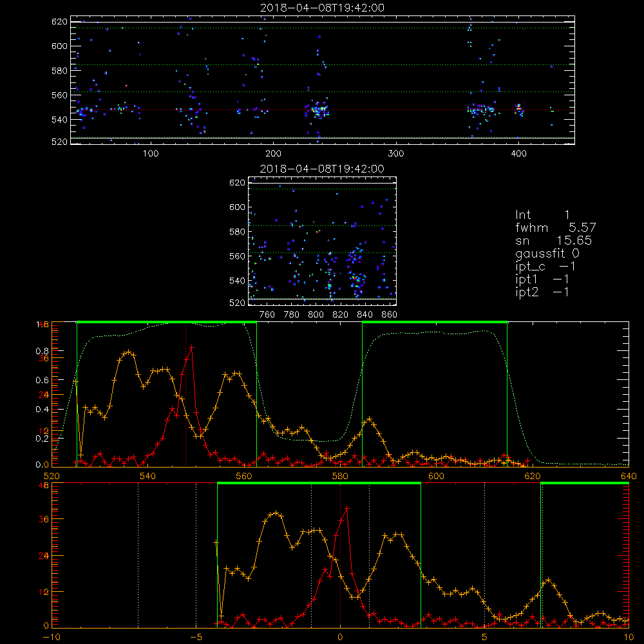This screenshot has height=644, width=644.
Task: Click the thick green bar above 584–615 range
Action: [435, 323]
